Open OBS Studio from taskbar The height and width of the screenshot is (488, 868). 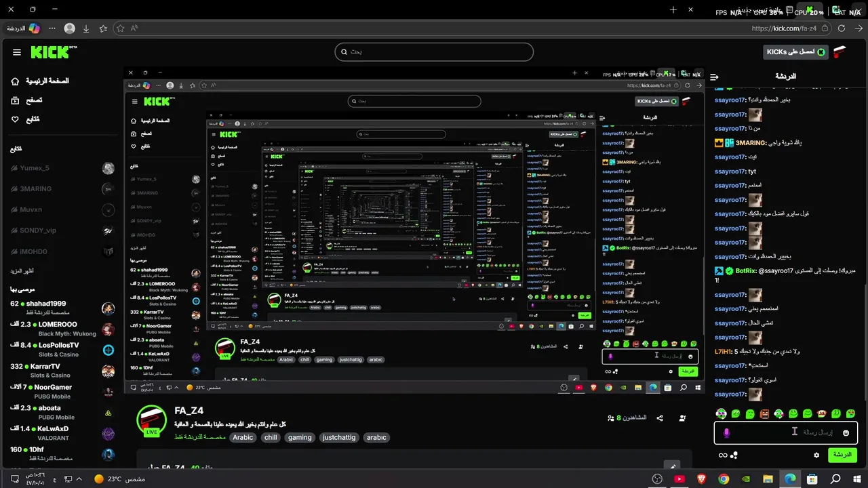pos(656,479)
